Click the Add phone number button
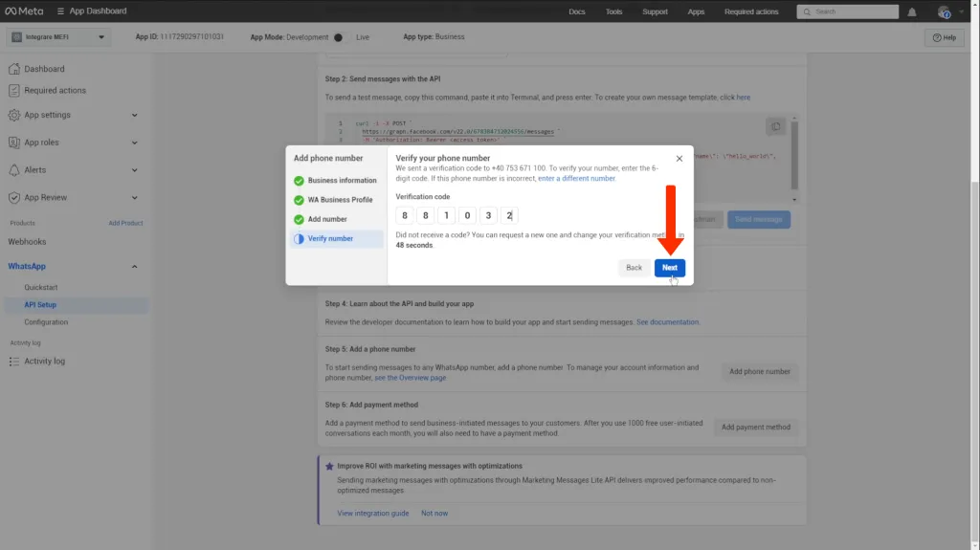 pos(759,372)
